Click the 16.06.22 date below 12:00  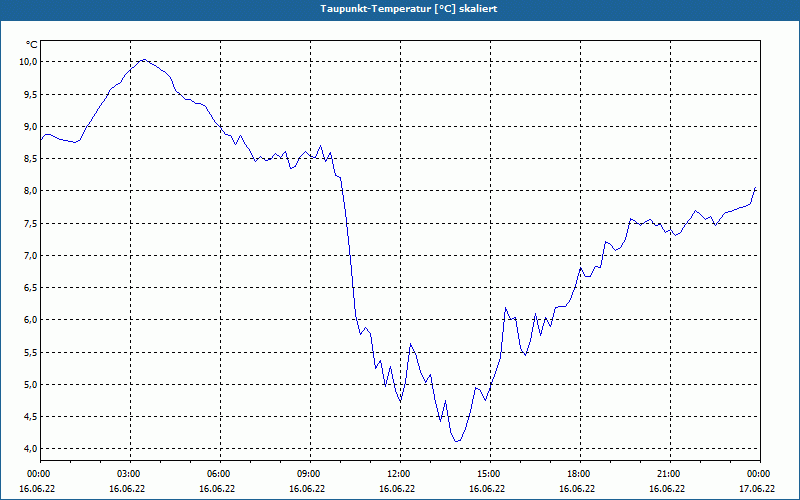point(397,488)
